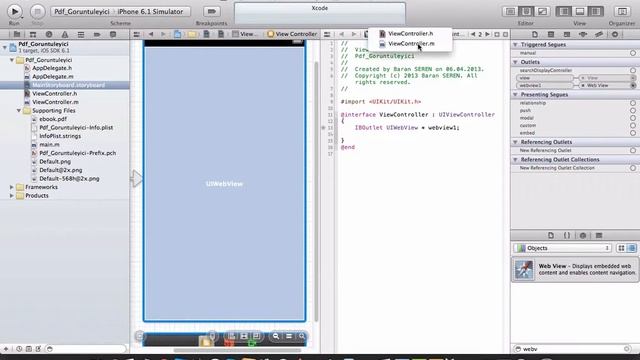
Task: Show the Identity inspector
Action: pos(567,34)
